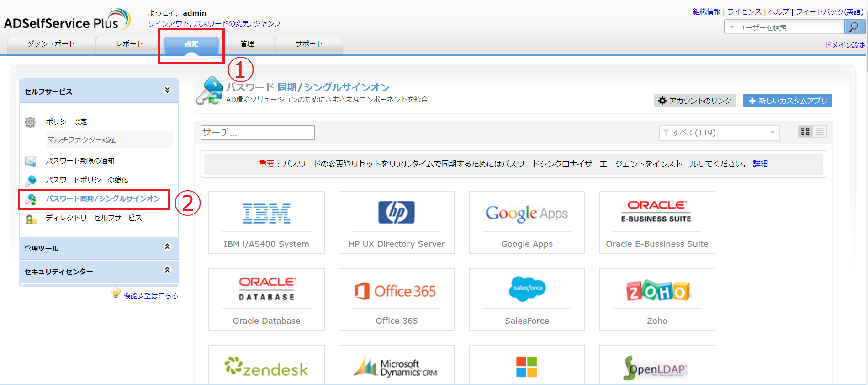Click the password sync header key icon
Screen dimensions: 868x385
pos(210,91)
